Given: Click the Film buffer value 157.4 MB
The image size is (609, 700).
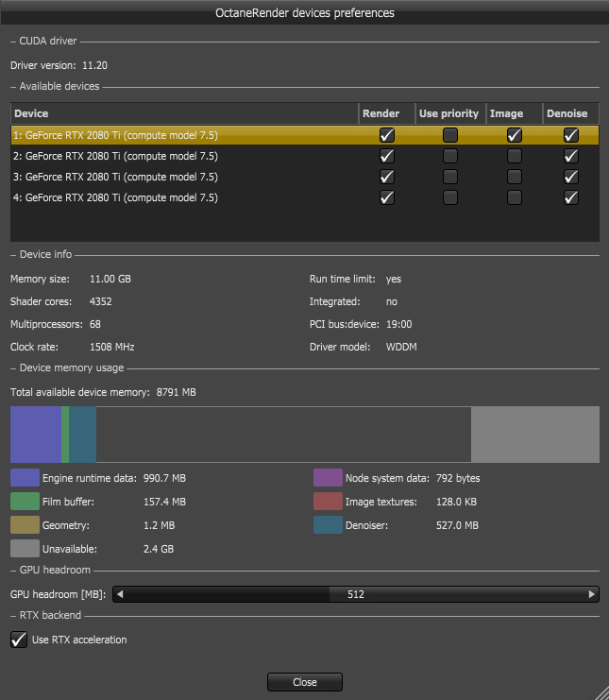Looking at the screenshot, I should pos(164,502).
